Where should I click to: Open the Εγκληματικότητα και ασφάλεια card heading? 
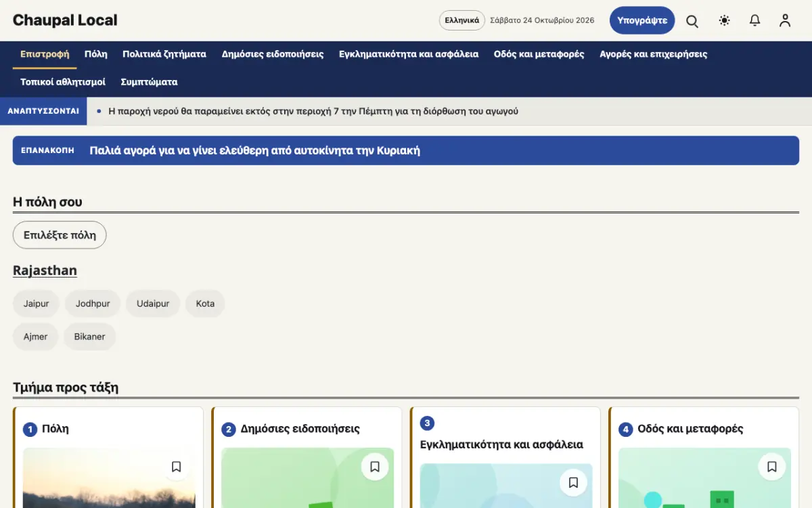click(x=501, y=444)
